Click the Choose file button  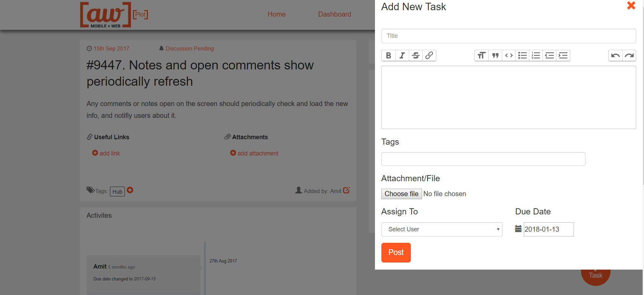pyautogui.click(x=401, y=194)
